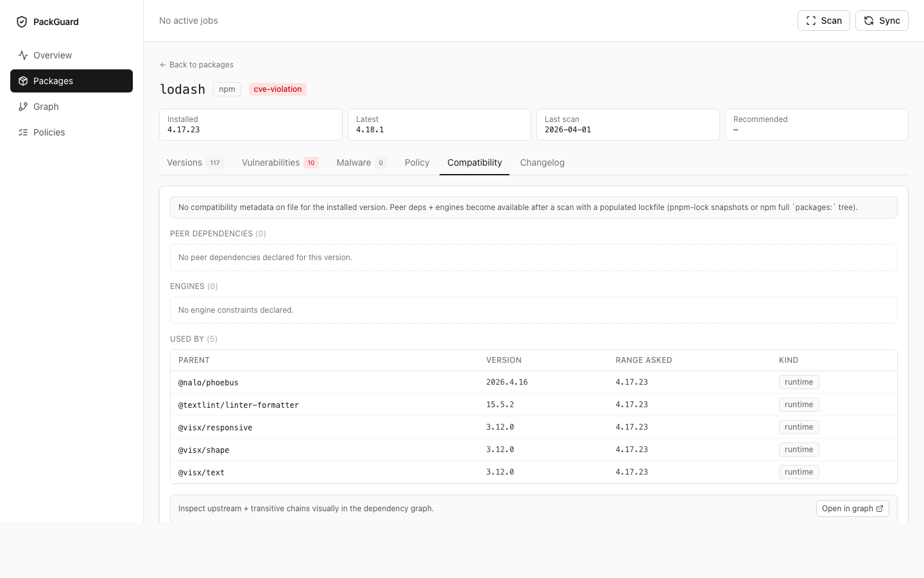
Task: Start a scan with the Scan button
Action: tap(824, 21)
